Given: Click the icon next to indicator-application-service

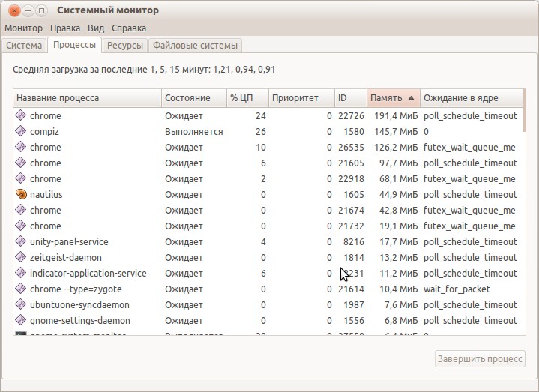Looking at the screenshot, I should click(21, 273).
